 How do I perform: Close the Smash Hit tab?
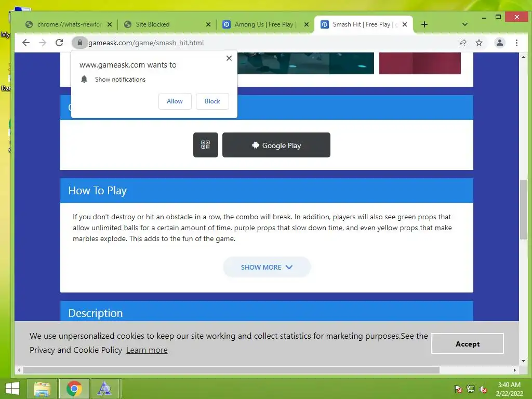[404, 24]
